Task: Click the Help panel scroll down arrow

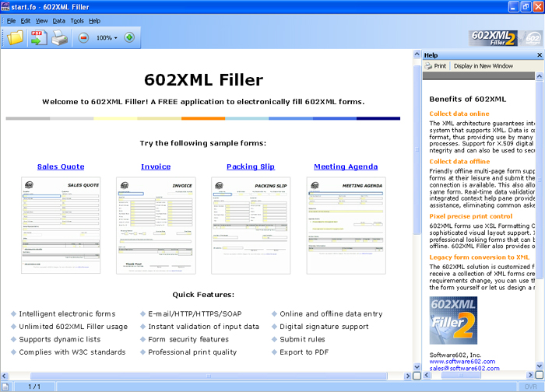Action: (x=539, y=366)
